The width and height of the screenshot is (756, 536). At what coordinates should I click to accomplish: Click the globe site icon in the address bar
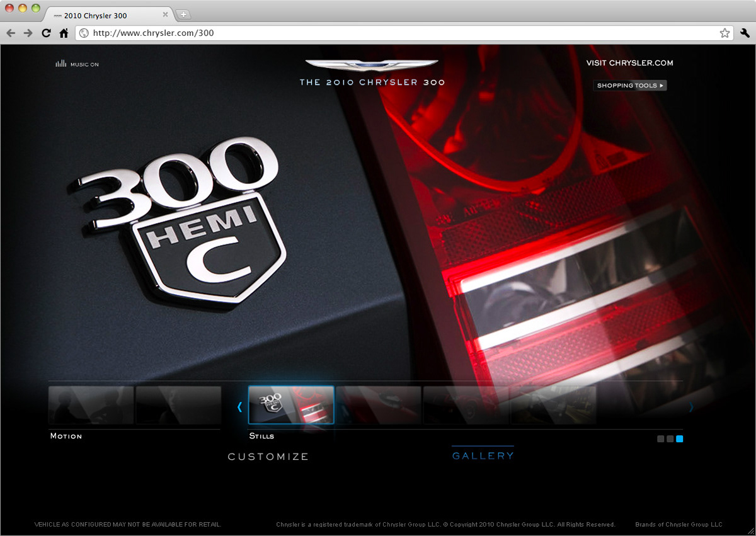pos(84,33)
